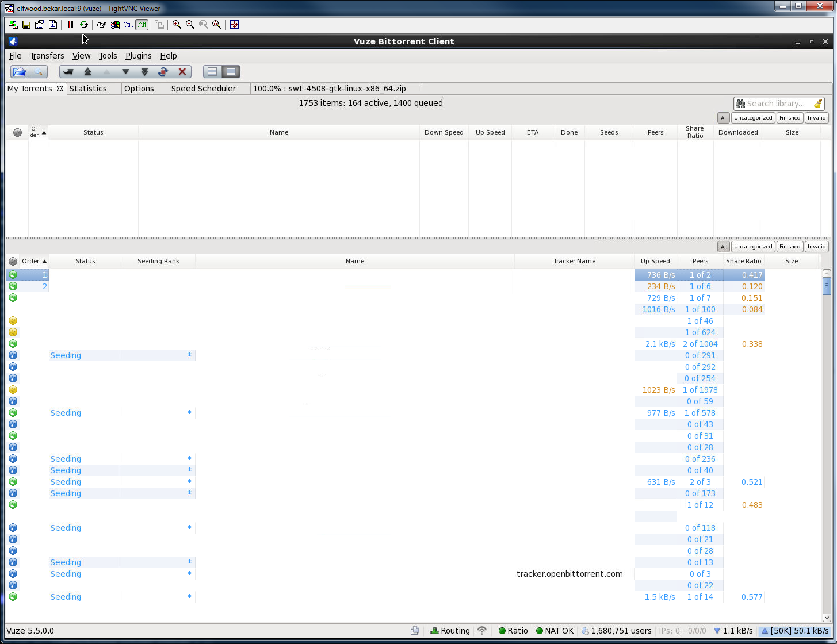Screen dimensions: 837x644
Task: Open the Help menu
Action: pyautogui.click(x=169, y=56)
